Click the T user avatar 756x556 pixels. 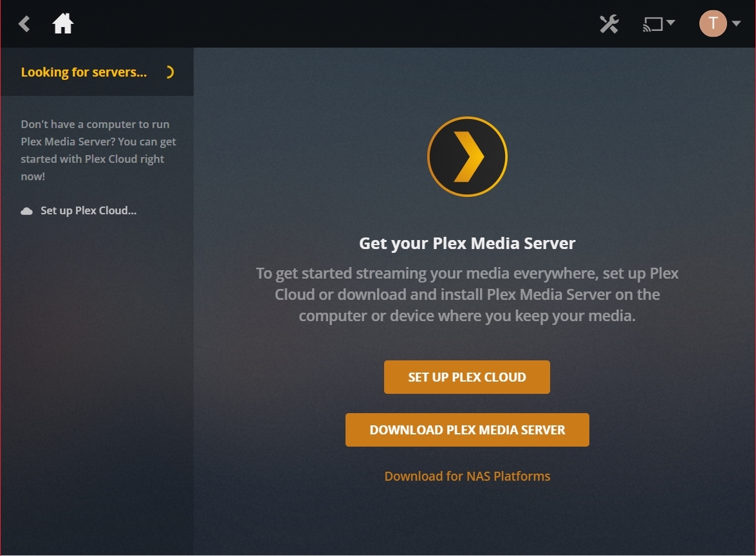click(713, 23)
